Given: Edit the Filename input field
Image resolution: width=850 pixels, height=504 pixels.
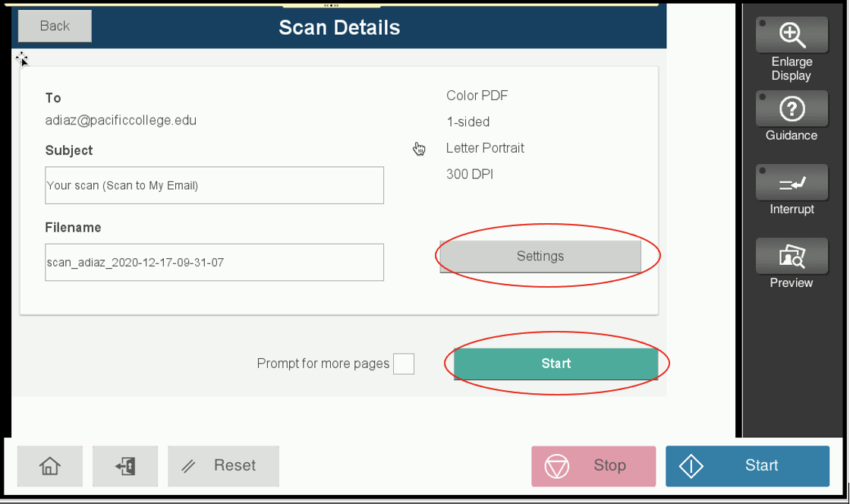Looking at the screenshot, I should coord(214,263).
